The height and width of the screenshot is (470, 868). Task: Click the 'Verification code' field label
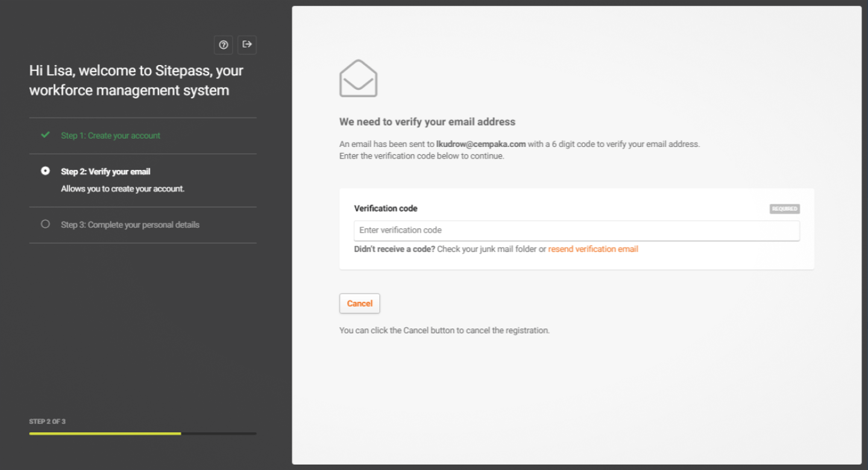pos(386,208)
